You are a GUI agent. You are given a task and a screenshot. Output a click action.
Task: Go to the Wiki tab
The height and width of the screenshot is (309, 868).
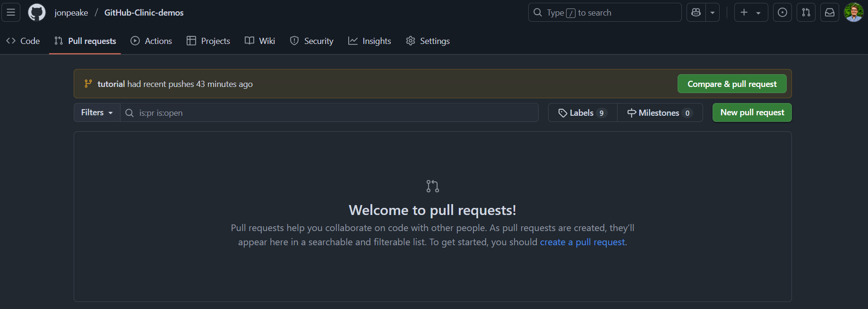[260, 41]
